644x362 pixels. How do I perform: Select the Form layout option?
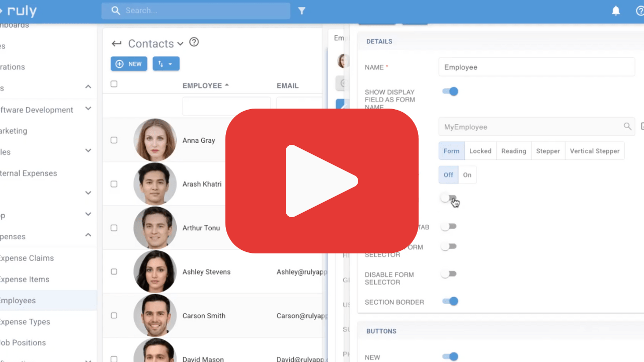[451, 151]
